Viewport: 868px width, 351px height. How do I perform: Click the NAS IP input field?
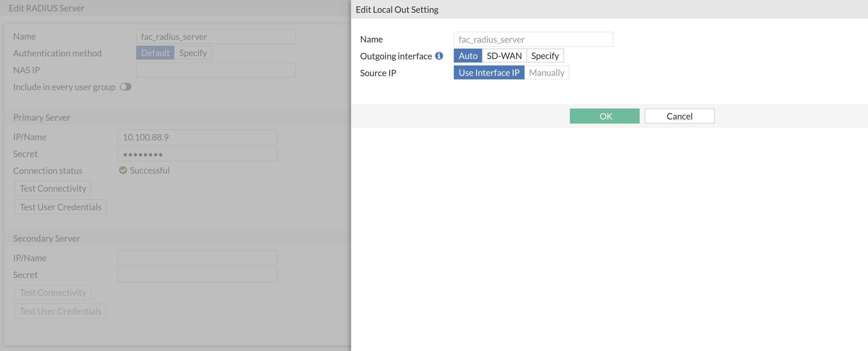pyautogui.click(x=215, y=70)
